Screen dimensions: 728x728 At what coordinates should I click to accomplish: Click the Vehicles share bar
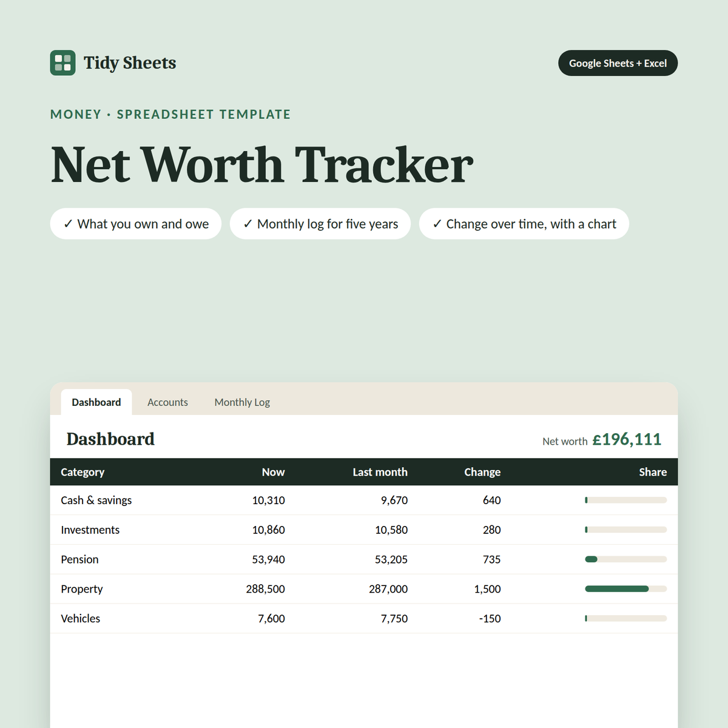coord(626,618)
